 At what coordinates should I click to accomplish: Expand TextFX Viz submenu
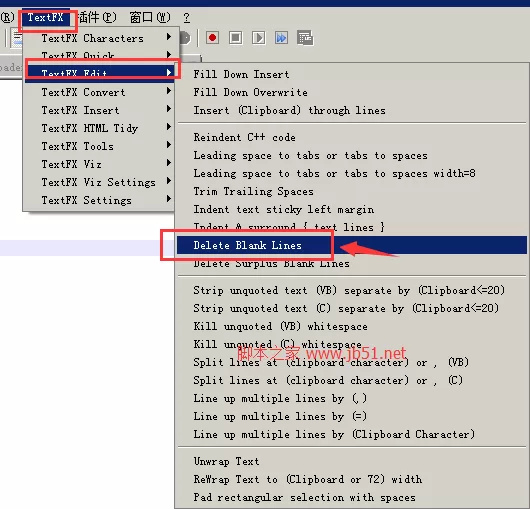(x=99, y=164)
